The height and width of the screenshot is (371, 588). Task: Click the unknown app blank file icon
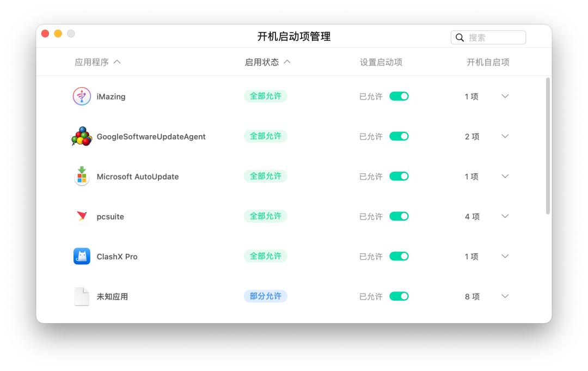[x=82, y=296]
